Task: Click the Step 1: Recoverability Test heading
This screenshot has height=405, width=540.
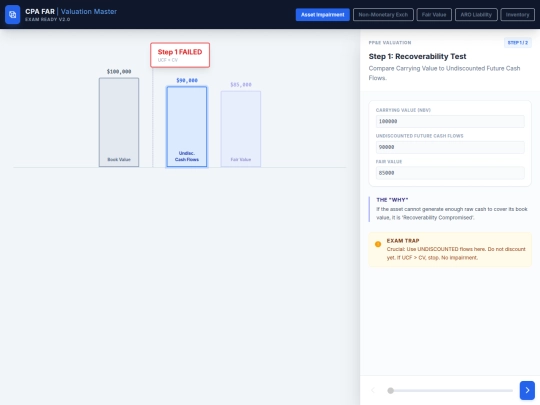Action: click(417, 56)
